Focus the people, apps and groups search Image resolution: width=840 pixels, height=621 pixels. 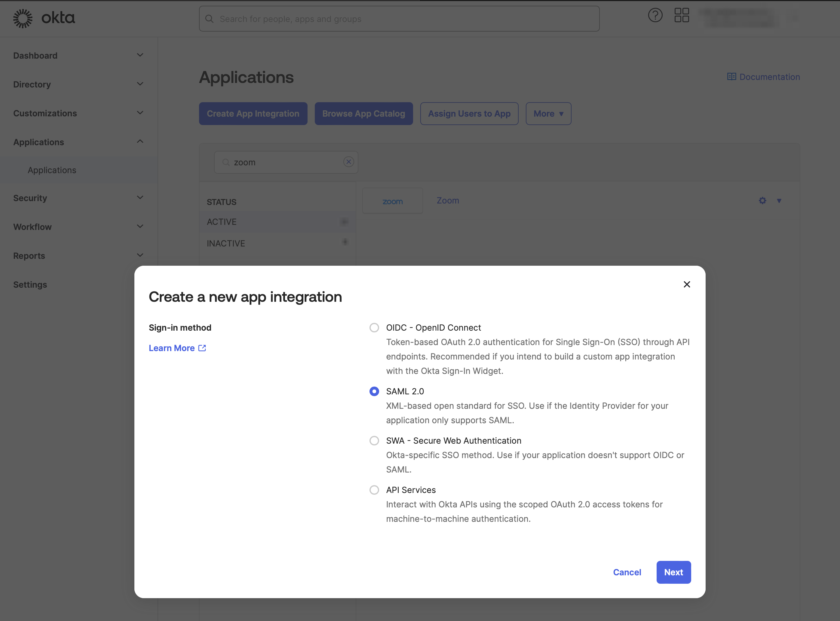[399, 19]
